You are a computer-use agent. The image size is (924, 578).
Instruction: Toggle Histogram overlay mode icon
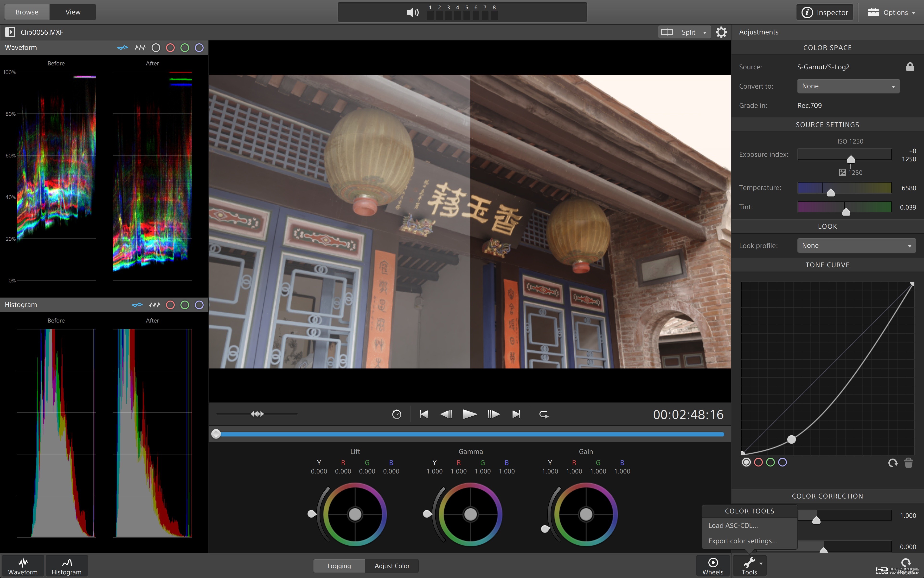(x=137, y=305)
